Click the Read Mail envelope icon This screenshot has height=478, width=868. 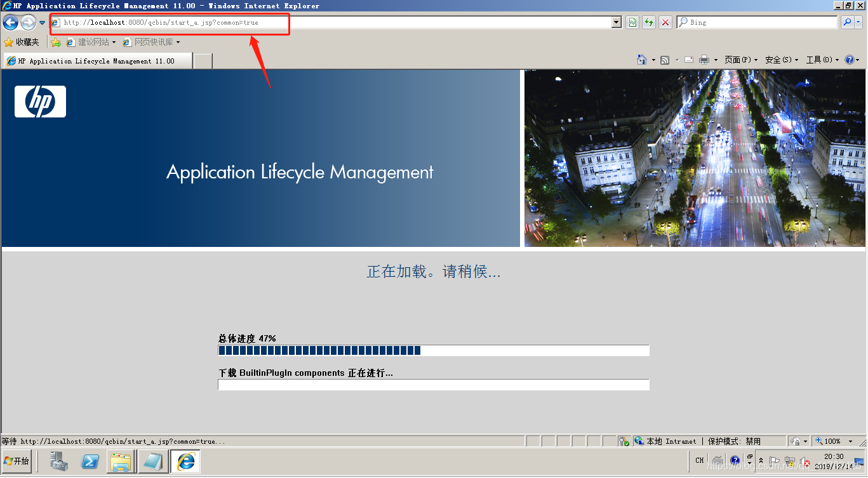(x=689, y=60)
